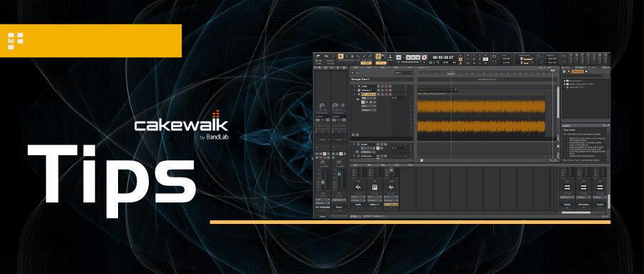
Task: Select the Select (I-beam) tool
Action: [346, 57]
